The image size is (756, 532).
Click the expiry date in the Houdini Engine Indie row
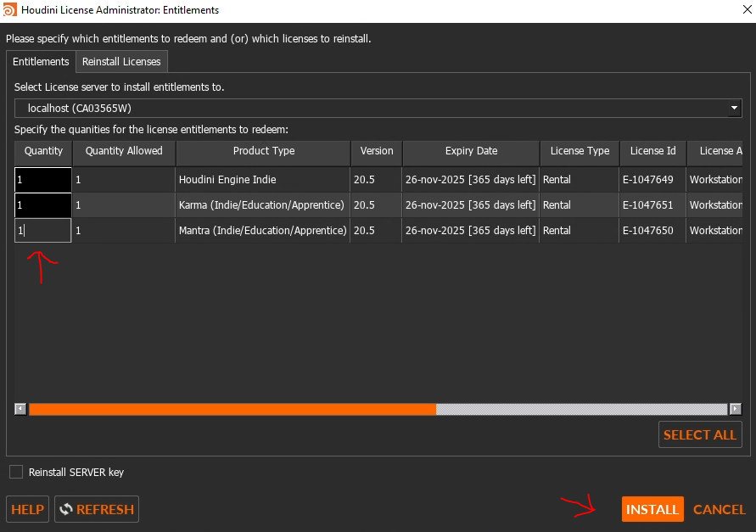(471, 179)
